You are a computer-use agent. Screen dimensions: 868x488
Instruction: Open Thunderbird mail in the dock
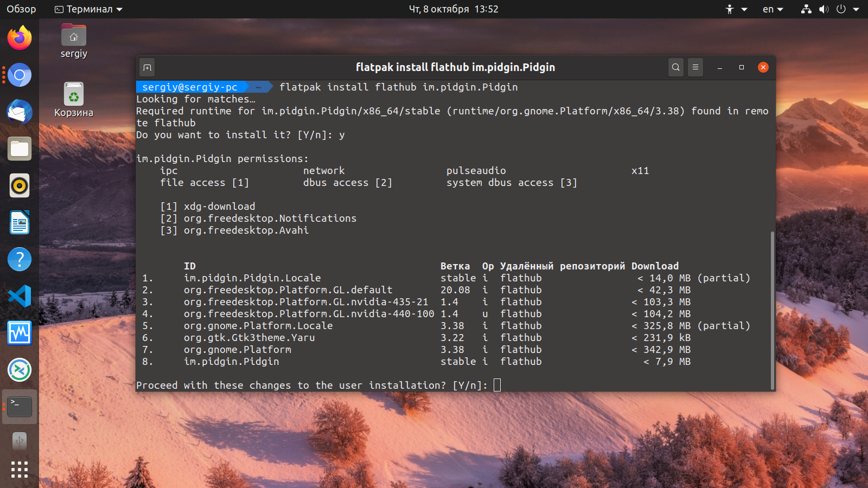[x=20, y=112]
